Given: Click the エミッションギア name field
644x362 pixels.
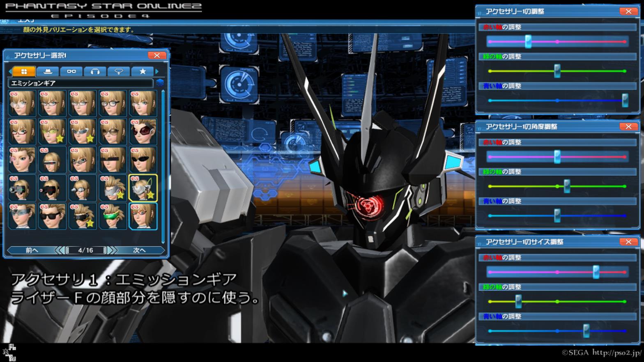Looking at the screenshot, I should [x=80, y=83].
